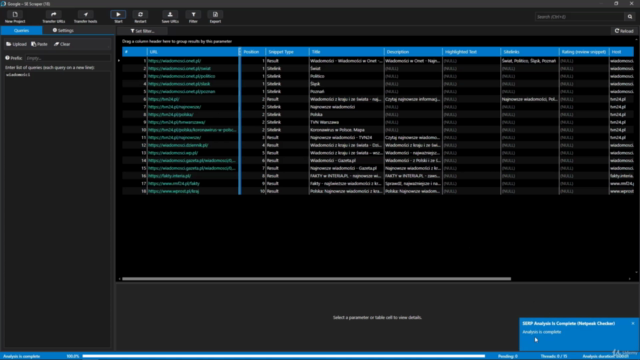Create a New Project from toolbar
This screenshot has height=360, width=640.
click(x=15, y=17)
